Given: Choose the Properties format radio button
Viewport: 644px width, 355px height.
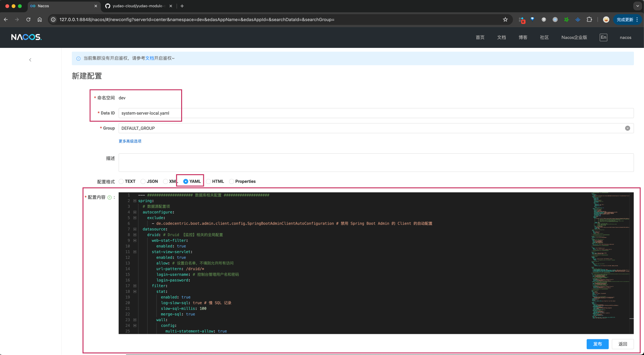Looking at the screenshot, I should 232,181.
